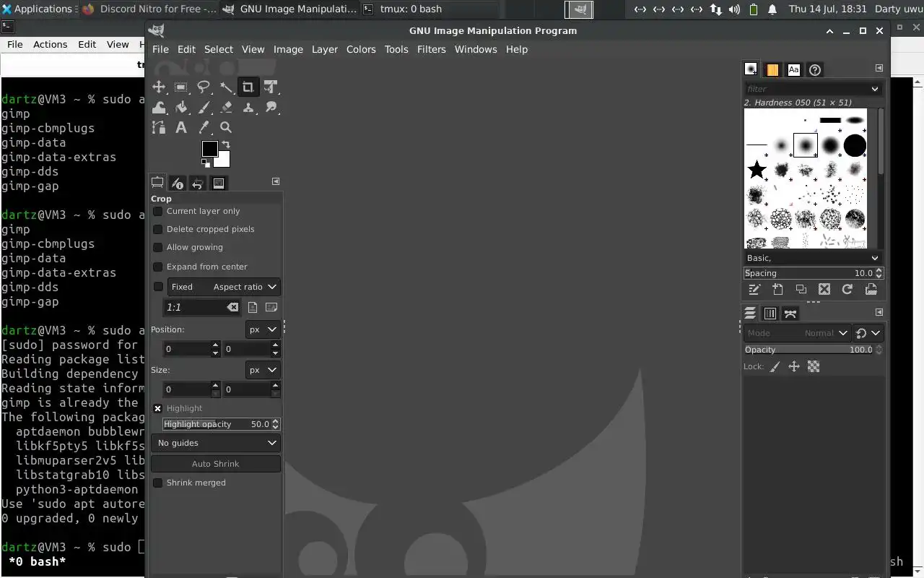Select the Fuzzy Select magic wand tool

pyautogui.click(x=226, y=87)
